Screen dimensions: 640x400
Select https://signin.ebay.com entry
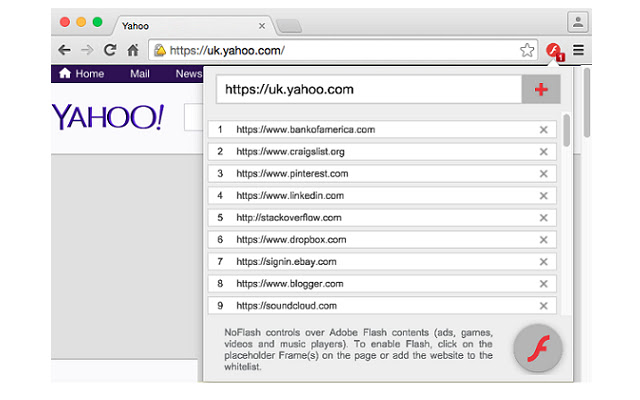(x=382, y=262)
